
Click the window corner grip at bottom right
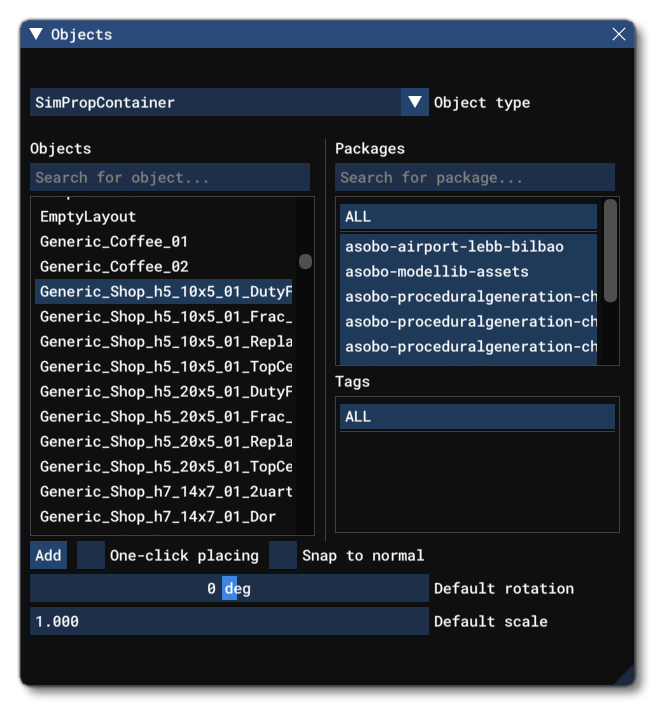coord(625,676)
